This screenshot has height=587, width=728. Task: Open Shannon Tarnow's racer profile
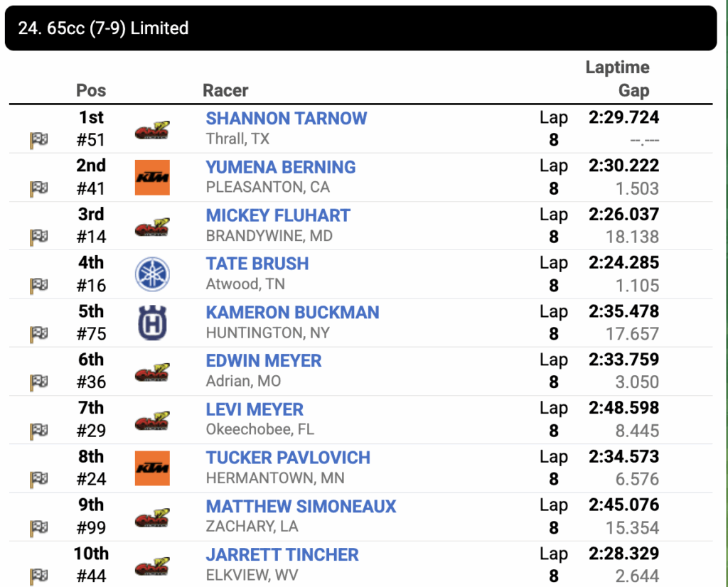coord(287,118)
